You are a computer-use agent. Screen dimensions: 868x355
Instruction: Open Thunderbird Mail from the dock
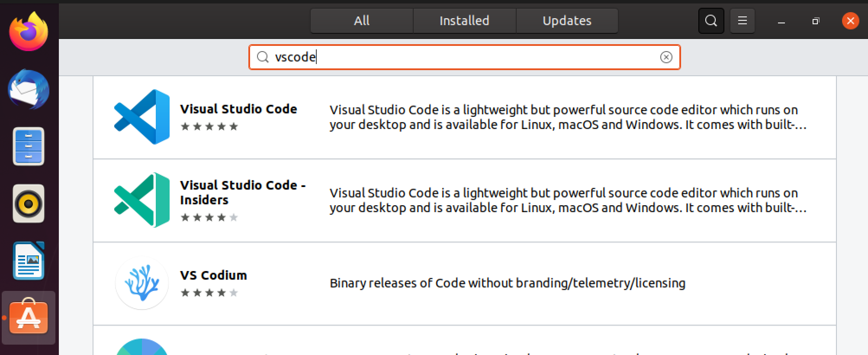click(x=29, y=90)
